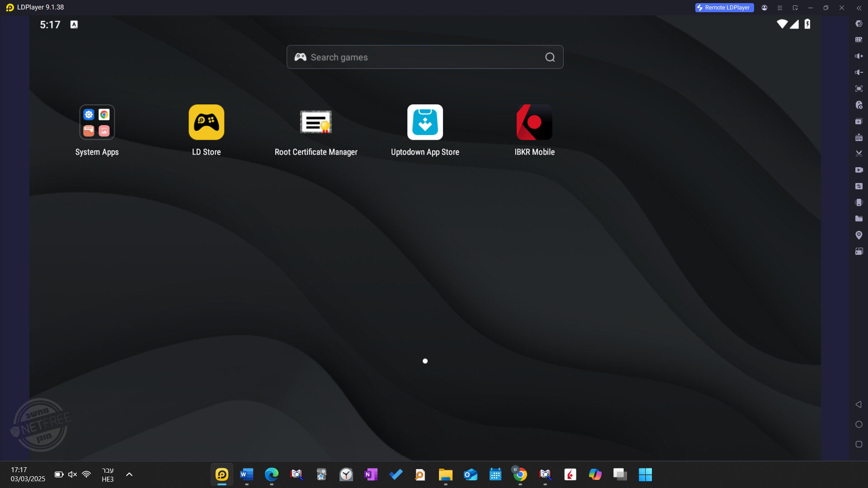Launch IBKR Mobile app
Image resolution: width=868 pixels, height=488 pixels.
pyautogui.click(x=534, y=122)
